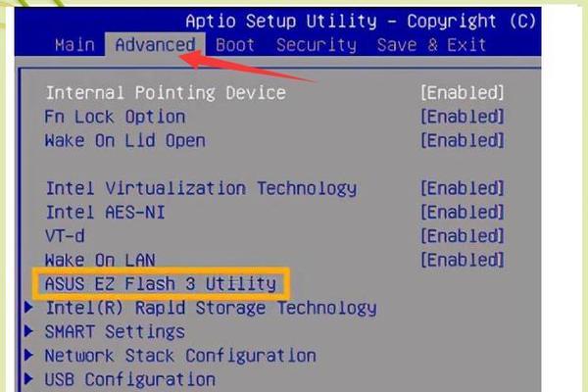This screenshot has width=588, height=392.
Task: Change VT-d Enabled setting
Action: (x=462, y=236)
